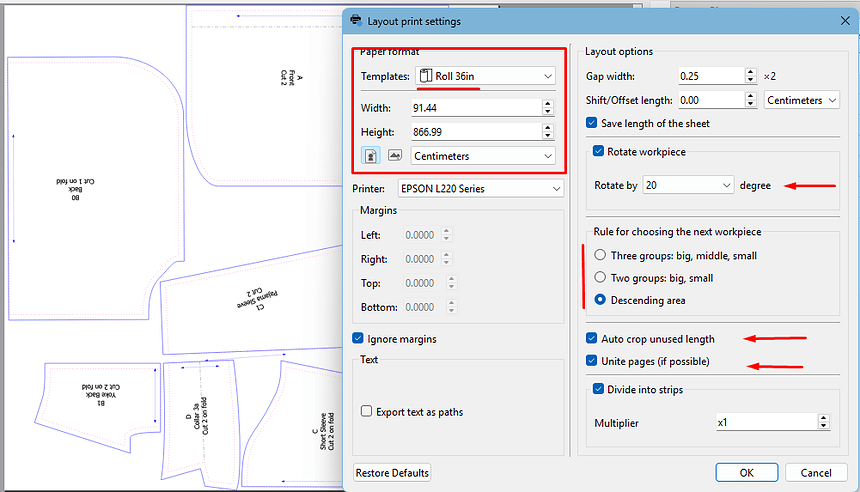Click the Gap width input field
The height and width of the screenshot is (492, 860).
pyautogui.click(x=708, y=76)
